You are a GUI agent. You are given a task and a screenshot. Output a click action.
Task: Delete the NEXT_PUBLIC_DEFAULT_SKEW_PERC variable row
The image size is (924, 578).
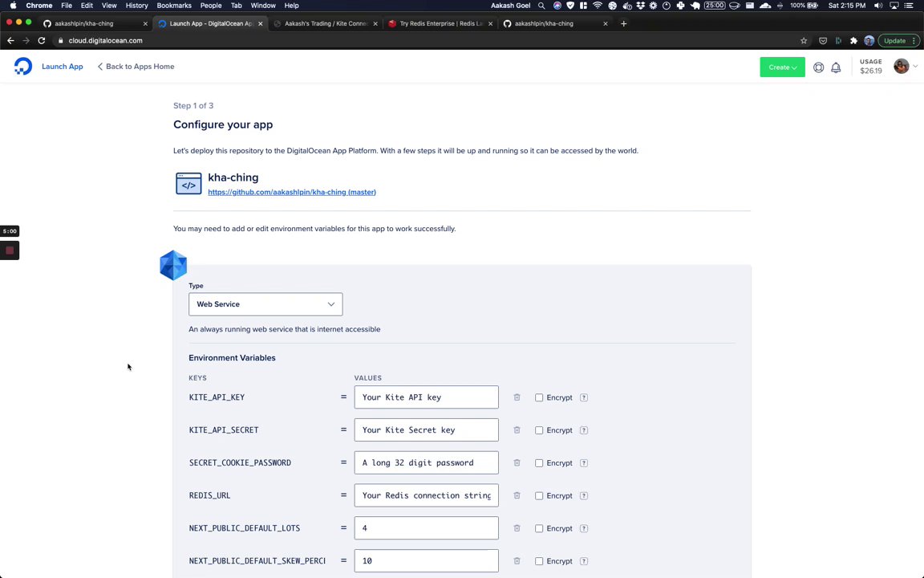[x=517, y=561]
